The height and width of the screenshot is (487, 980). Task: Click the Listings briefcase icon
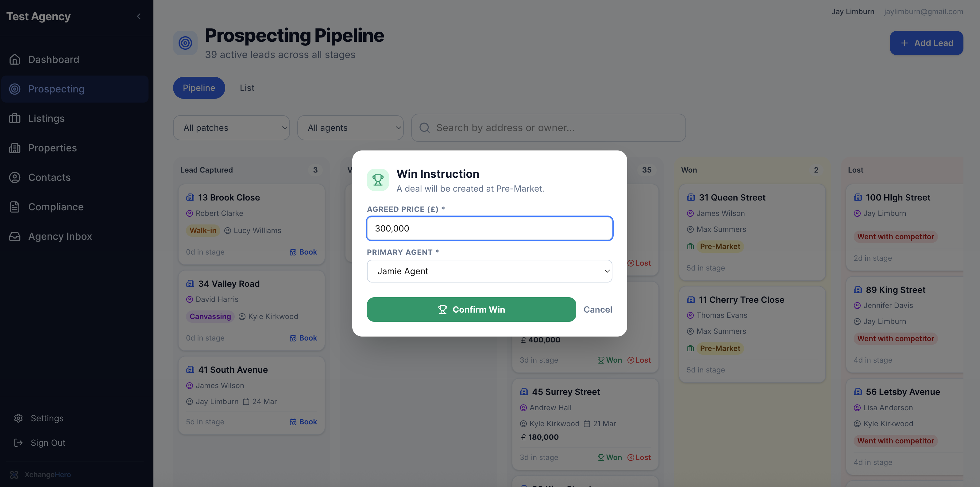14,119
